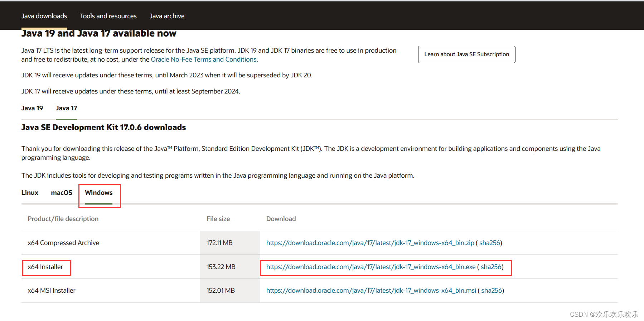Click the 'File size' column header

[x=218, y=219]
